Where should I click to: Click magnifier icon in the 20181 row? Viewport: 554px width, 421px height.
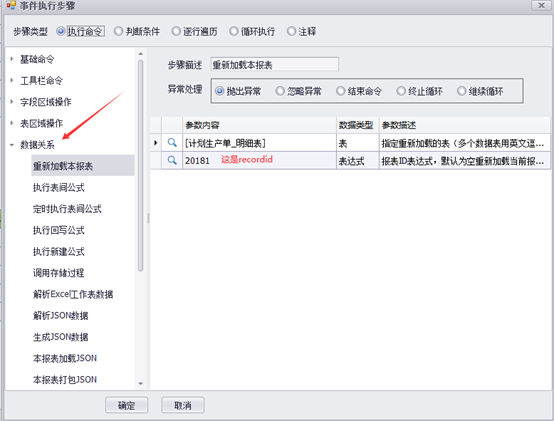pyautogui.click(x=172, y=160)
